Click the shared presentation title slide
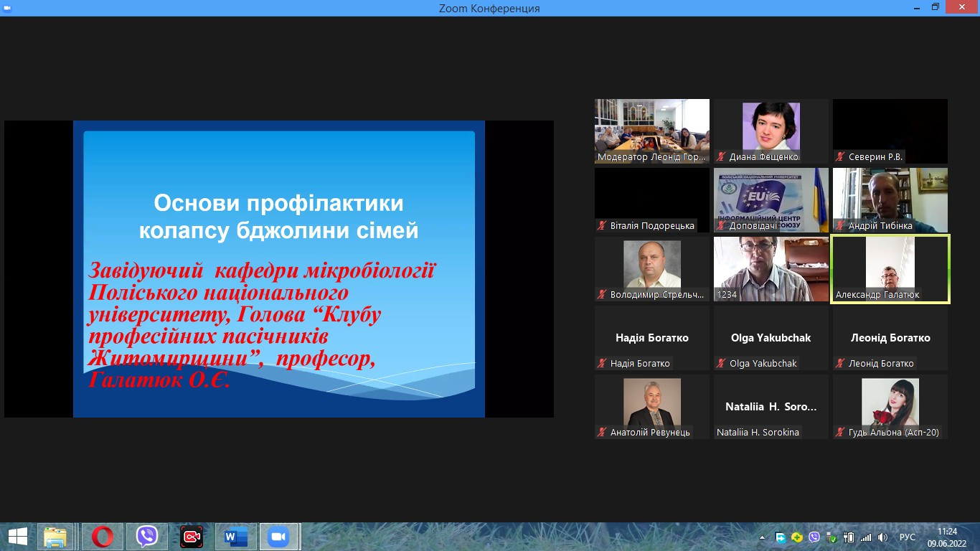 (278, 269)
